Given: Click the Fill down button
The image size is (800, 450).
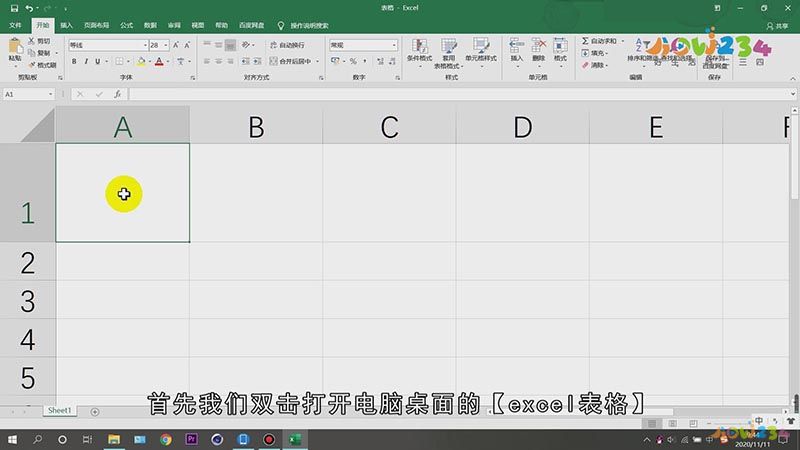Looking at the screenshot, I should tap(593, 53).
